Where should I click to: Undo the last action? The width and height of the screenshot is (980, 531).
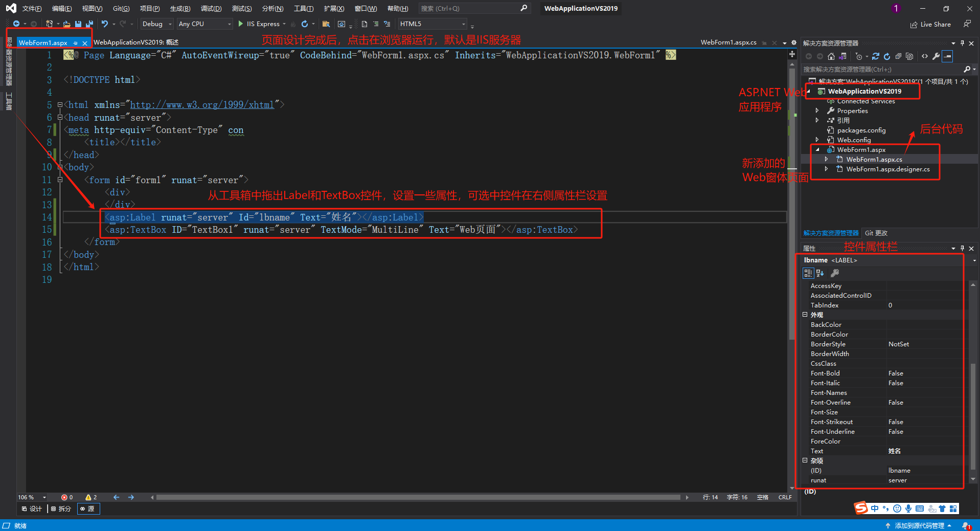click(x=105, y=24)
